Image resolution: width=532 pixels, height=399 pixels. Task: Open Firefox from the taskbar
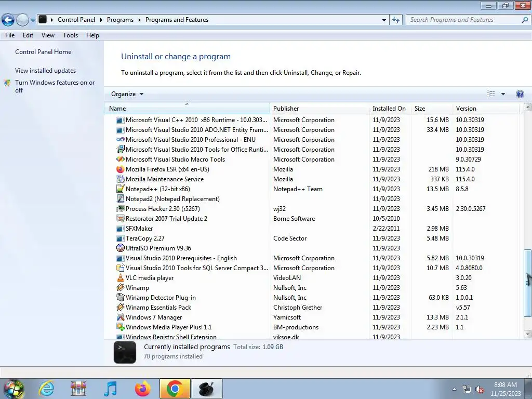(142, 389)
